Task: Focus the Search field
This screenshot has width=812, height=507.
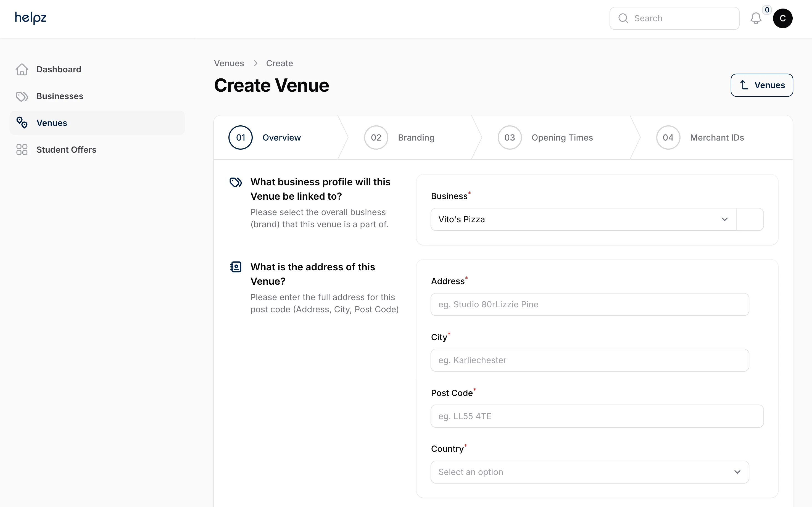Action: click(674, 19)
